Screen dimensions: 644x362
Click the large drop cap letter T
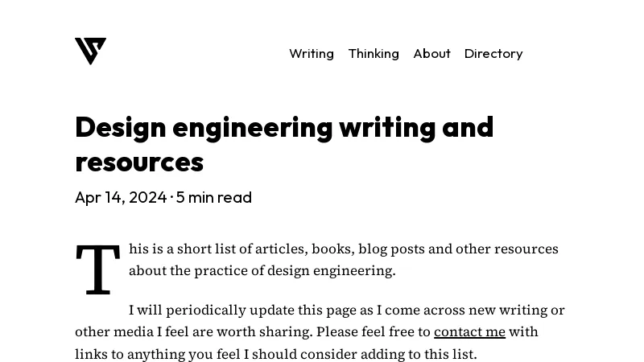pyautogui.click(x=97, y=269)
